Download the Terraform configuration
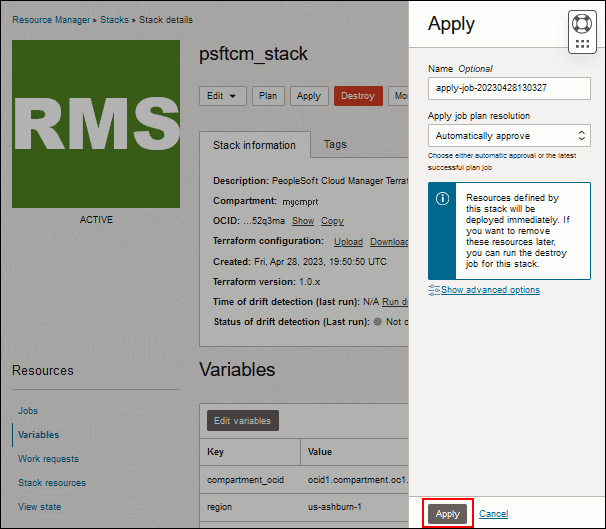This screenshot has height=529, width=606. point(389,242)
